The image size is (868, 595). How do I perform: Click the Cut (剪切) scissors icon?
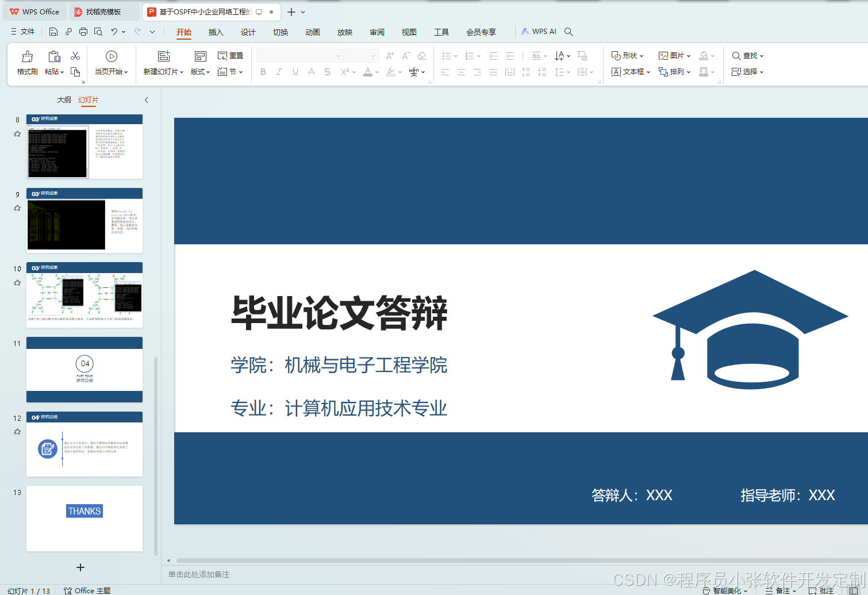point(75,55)
